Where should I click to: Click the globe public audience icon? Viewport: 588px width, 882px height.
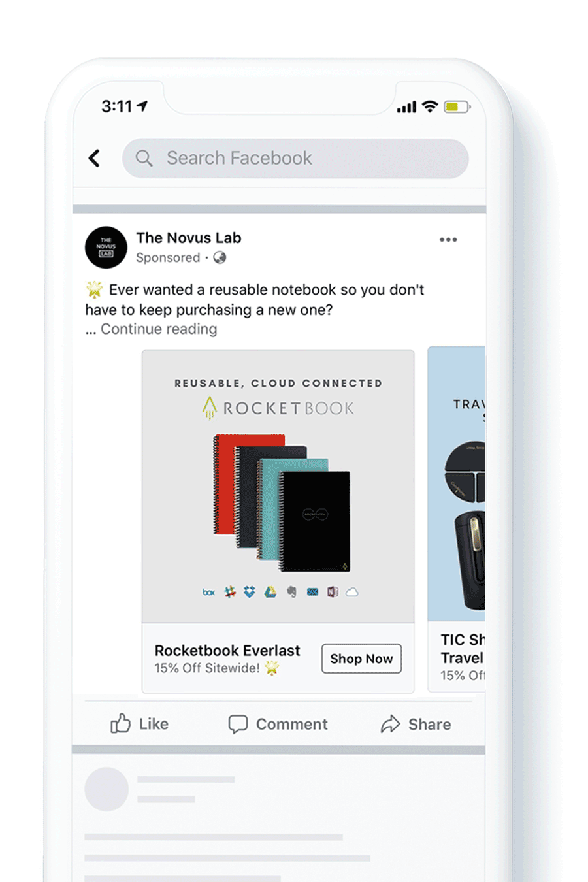coord(220,257)
